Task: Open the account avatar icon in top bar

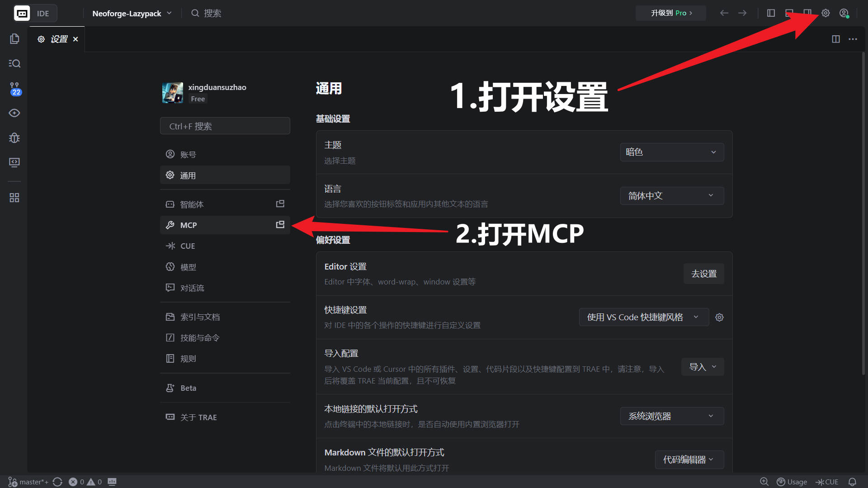Action: [844, 13]
